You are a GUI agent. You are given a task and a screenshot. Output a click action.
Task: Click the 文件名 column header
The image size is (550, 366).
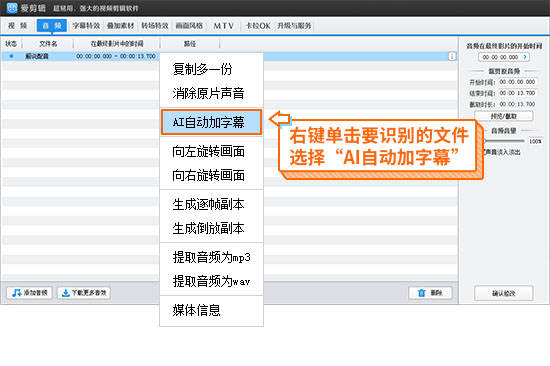[x=48, y=44]
